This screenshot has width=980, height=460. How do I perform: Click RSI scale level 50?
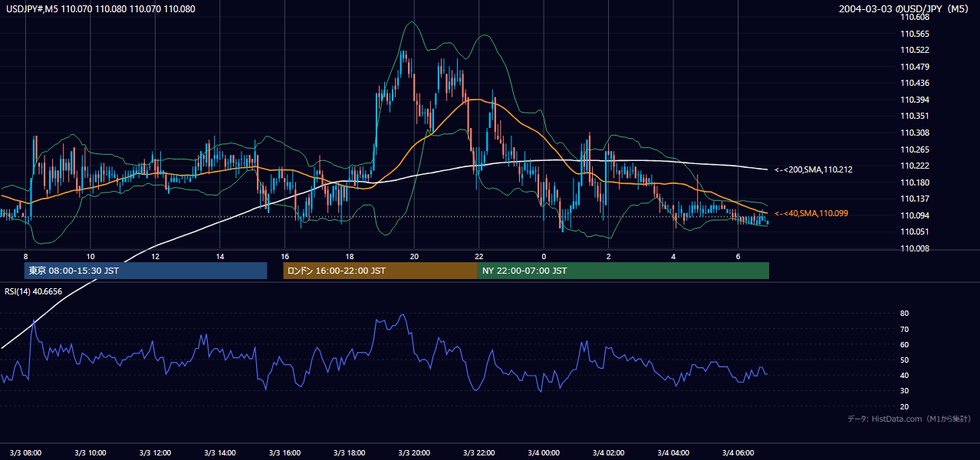(x=905, y=360)
